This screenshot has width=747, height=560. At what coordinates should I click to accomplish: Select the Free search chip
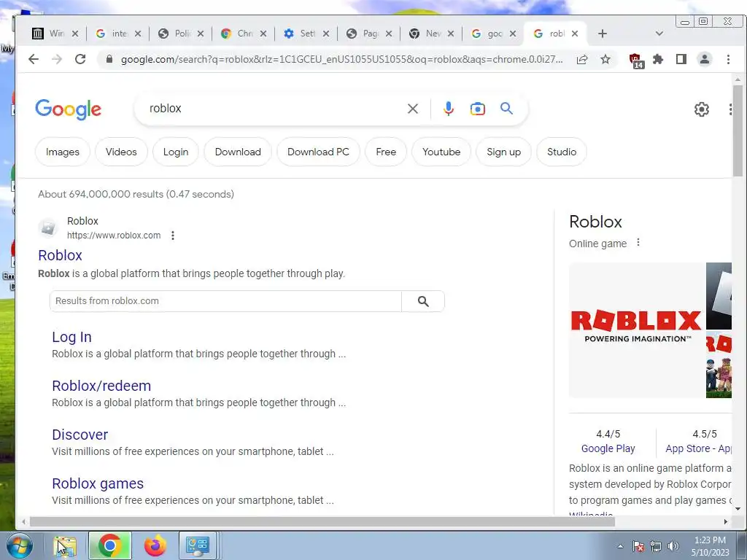click(386, 152)
